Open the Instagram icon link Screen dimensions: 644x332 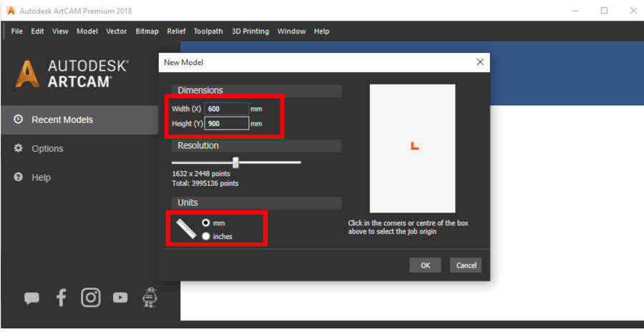(91, 298)
